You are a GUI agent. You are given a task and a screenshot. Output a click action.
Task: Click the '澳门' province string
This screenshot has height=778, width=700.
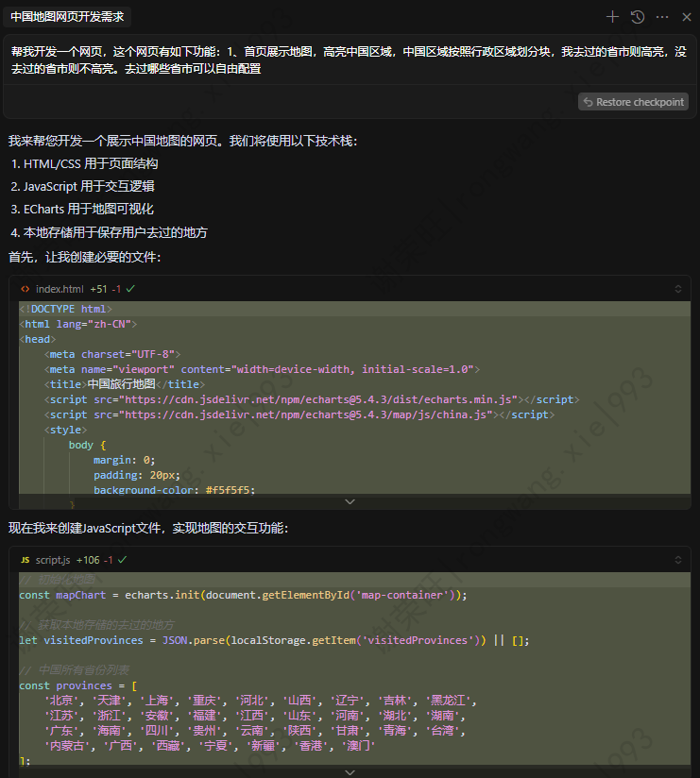(x=358, y=745)
